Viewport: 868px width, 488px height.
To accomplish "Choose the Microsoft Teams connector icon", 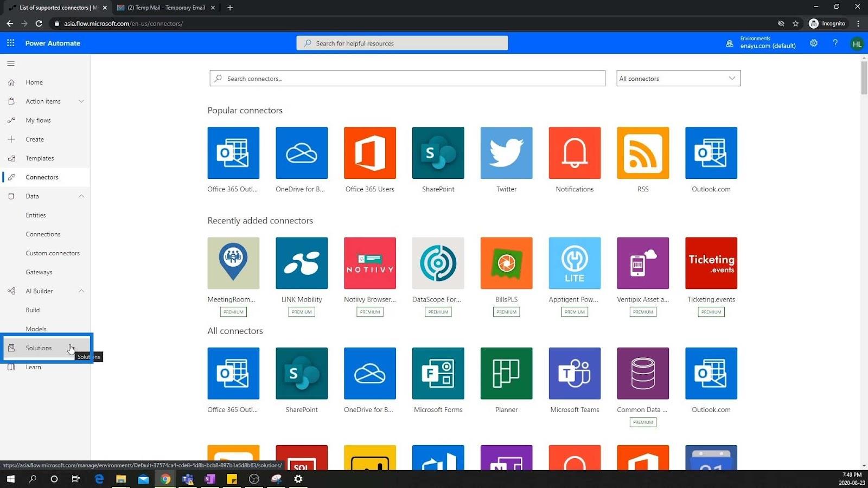I will pyautogui.click(x=575, y=374).
